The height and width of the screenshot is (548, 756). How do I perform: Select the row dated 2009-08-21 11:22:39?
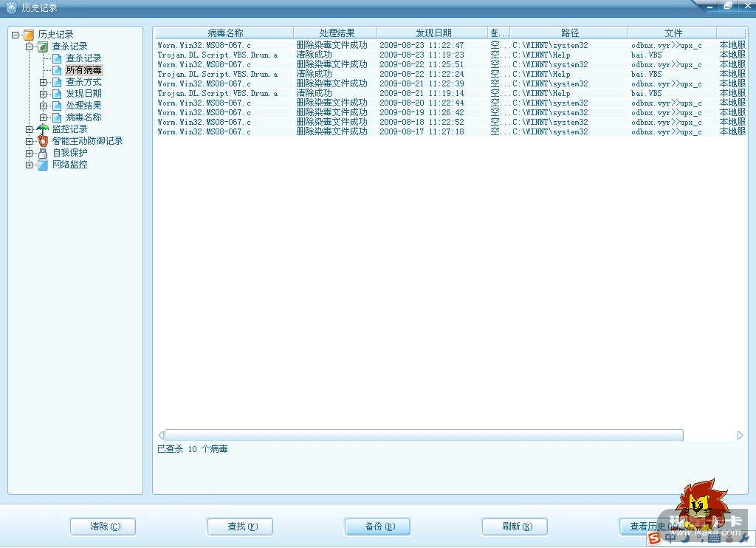click(x=450, y=84)
